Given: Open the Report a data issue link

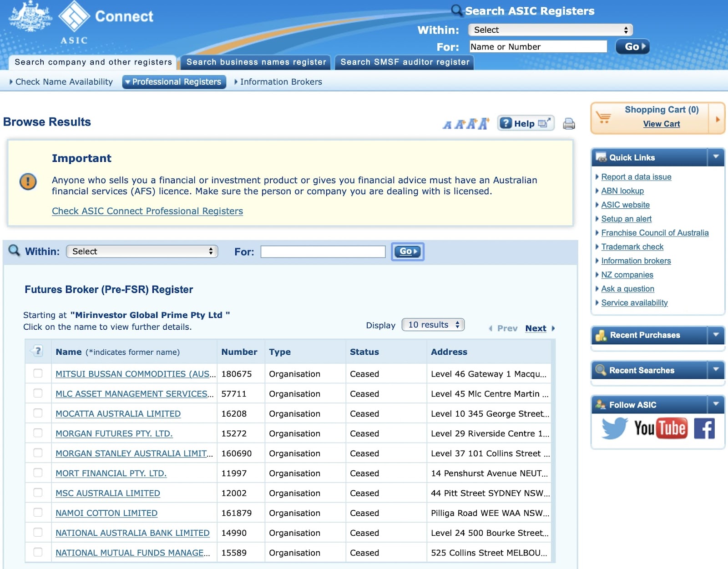Looking at the screenshot, I should (636, 177).
